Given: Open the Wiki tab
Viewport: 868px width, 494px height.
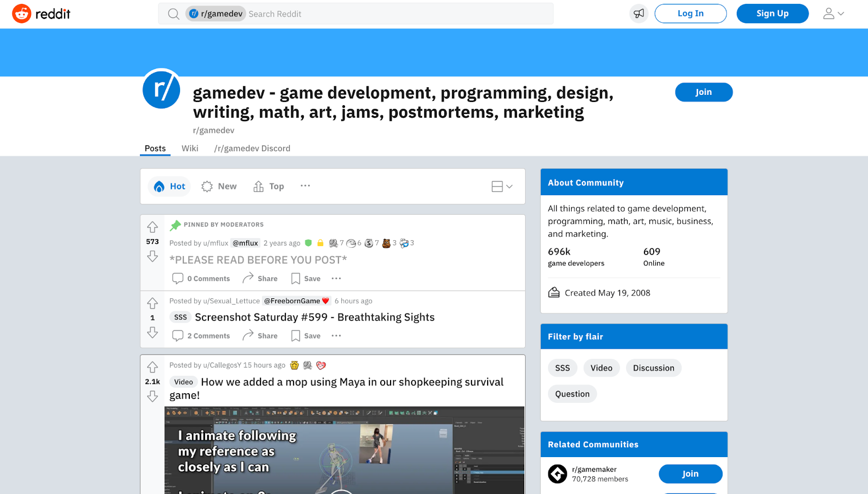Looking at the screenshot, I should coord(190,149).
